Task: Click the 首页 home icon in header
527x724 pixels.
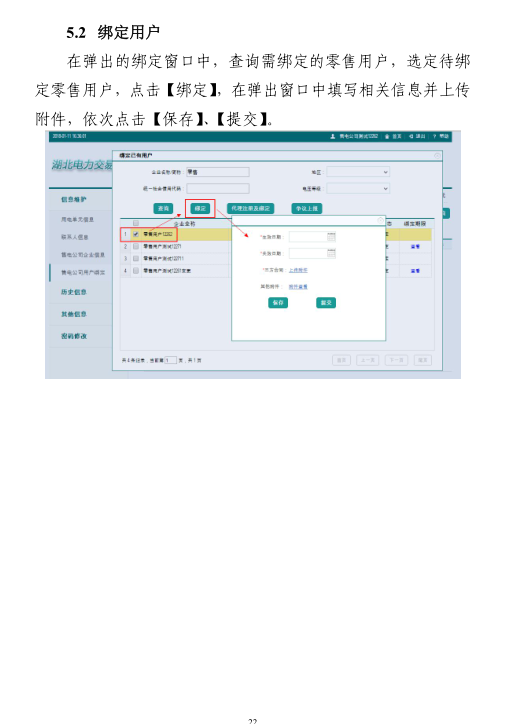Action: (x=387, y=136)
